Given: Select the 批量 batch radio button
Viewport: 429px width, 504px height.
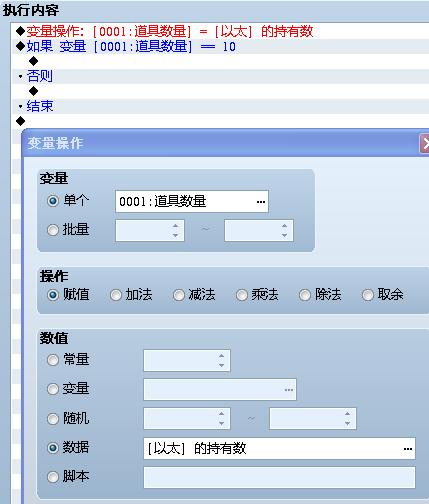Looking at the screenshot, I should pos(53,230).
